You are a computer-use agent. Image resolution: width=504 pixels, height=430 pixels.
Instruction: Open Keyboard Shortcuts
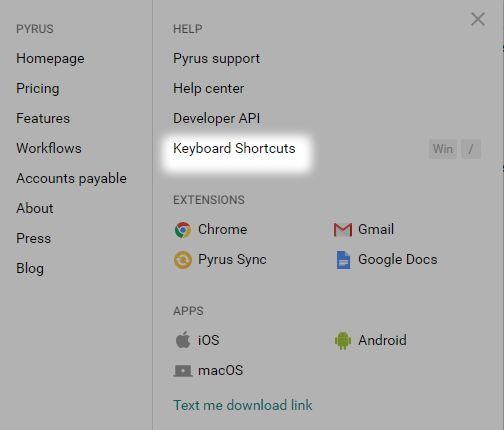[x=234, y=149]
